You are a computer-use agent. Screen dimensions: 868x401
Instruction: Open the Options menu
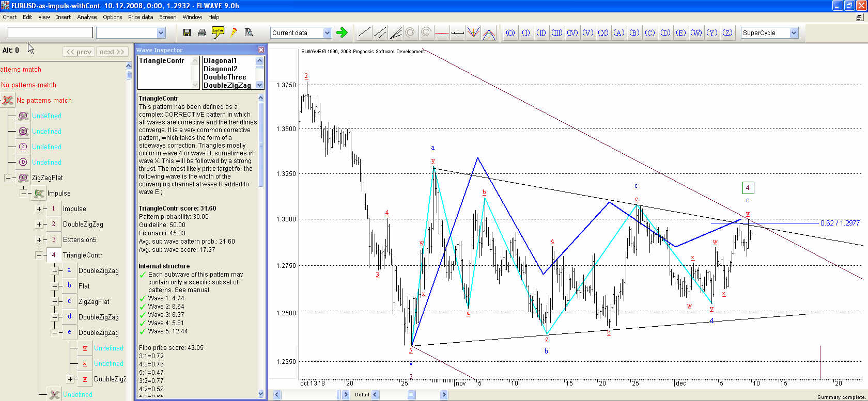pyautogui.click(x=113, y=17)
